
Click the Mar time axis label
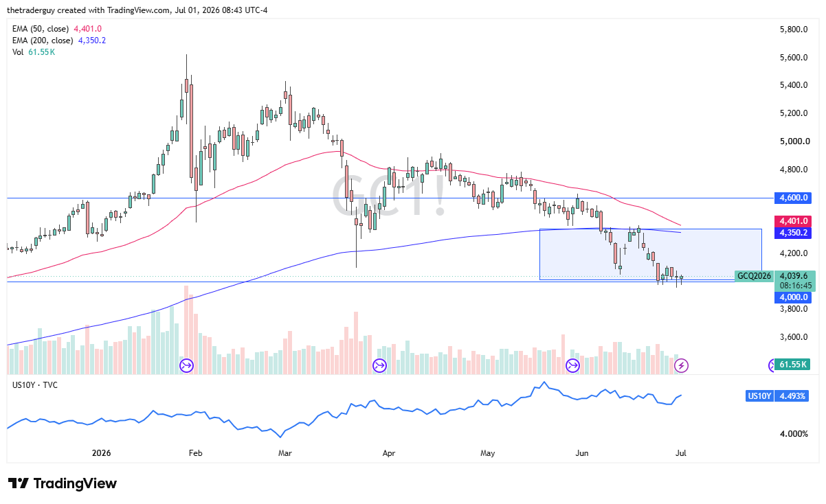(x=286, y=453)
